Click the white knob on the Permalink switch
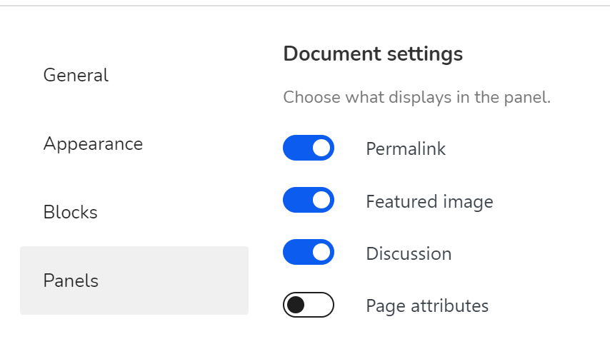 tap(321, 148)
